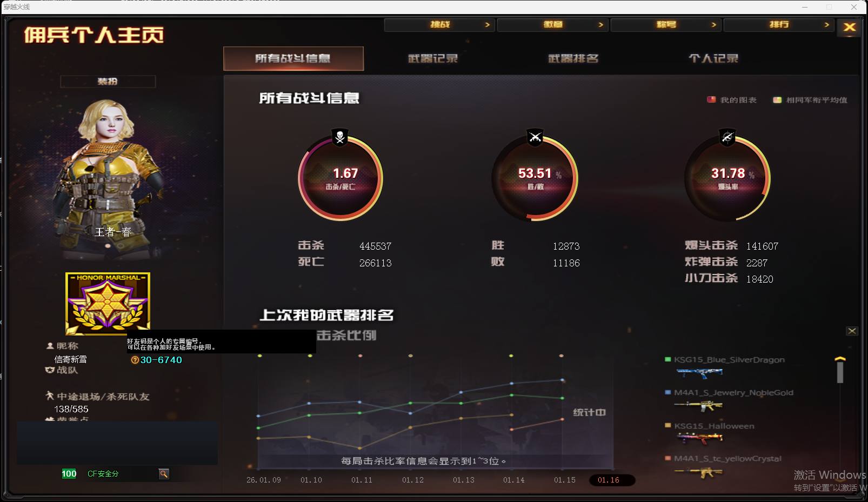This screenshot has width=868, height=502.
Task: Click the CF安全分 magnifier icon
Action: pyautogui.click(x=164, y=474)
